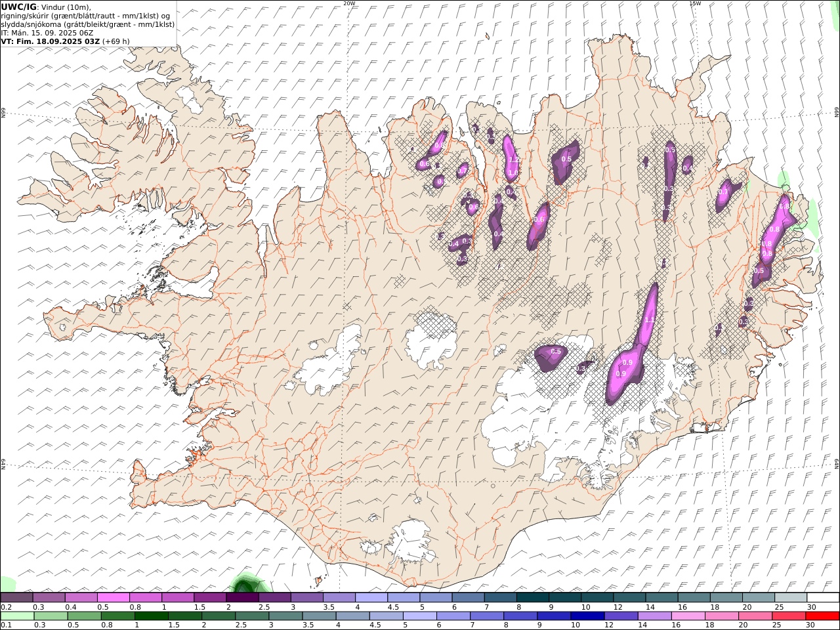Image resolution: width=840 pixels, height=630 pixels.
Task: Select the 'rigning/skúrir' legend description line
Action: 86,16
